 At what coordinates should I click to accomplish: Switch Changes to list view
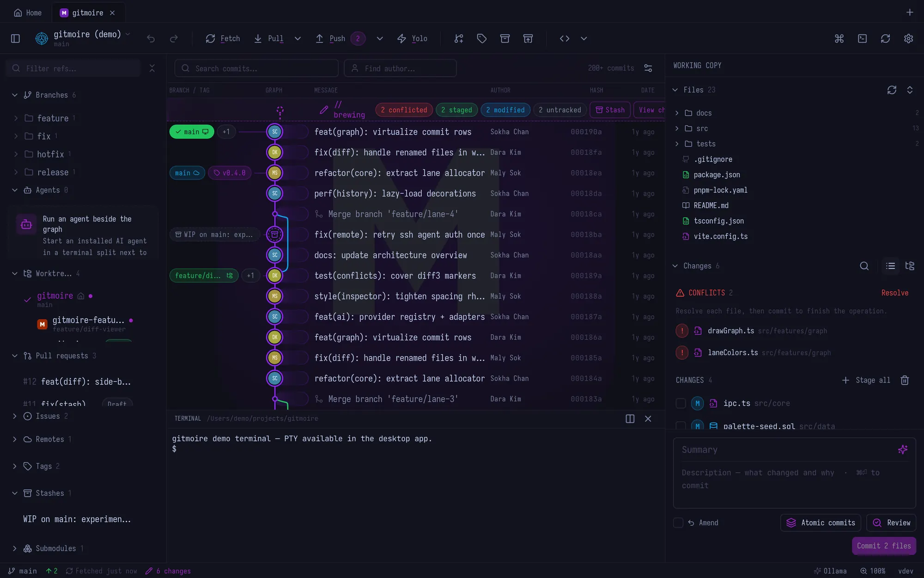pos(890,266)
